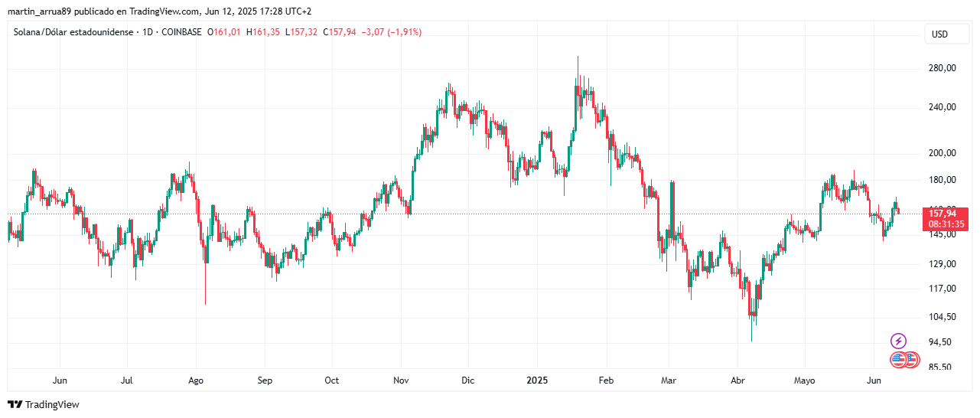Screen dimensions: 980x418
Task: Click the purple lightning bolt event icon
Action: tap(898, 341)
